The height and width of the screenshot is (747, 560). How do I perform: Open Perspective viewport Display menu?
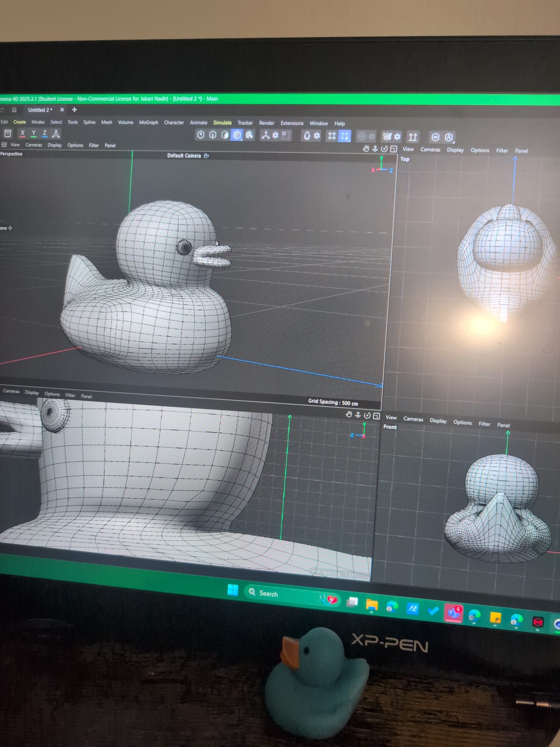pyautogui.click(x=55, y=145)
